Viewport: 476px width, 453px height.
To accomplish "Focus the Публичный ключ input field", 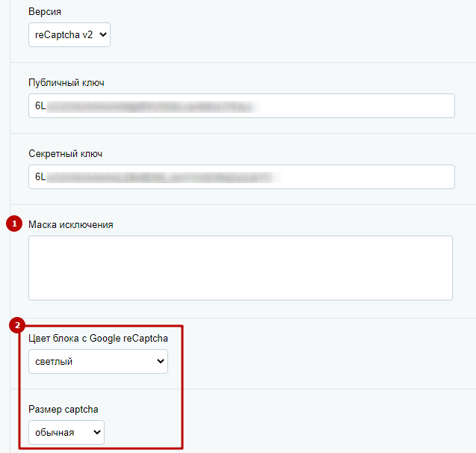I will click(x=241, y=105).
